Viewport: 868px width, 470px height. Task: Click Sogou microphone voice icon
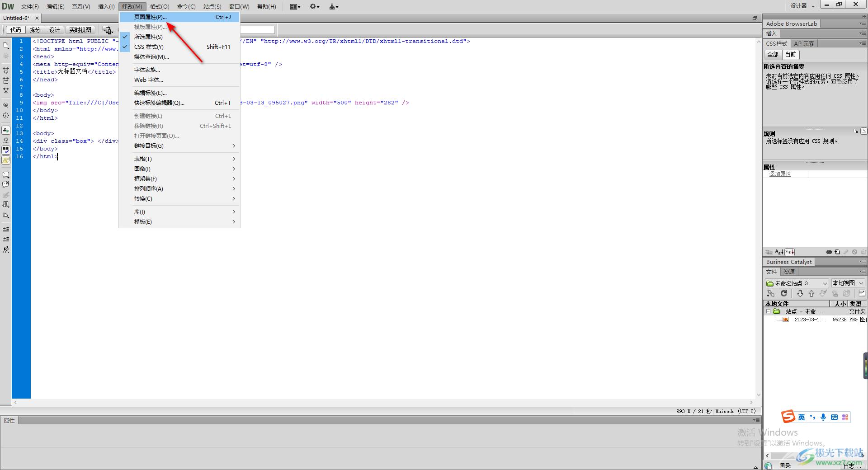tap(823, 417)
